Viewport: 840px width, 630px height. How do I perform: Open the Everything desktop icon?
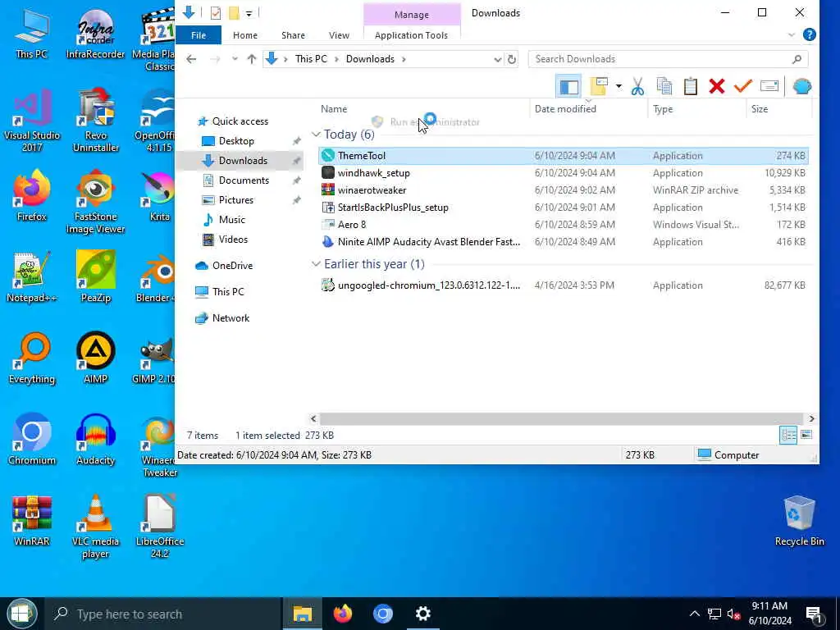coord(32,358)
